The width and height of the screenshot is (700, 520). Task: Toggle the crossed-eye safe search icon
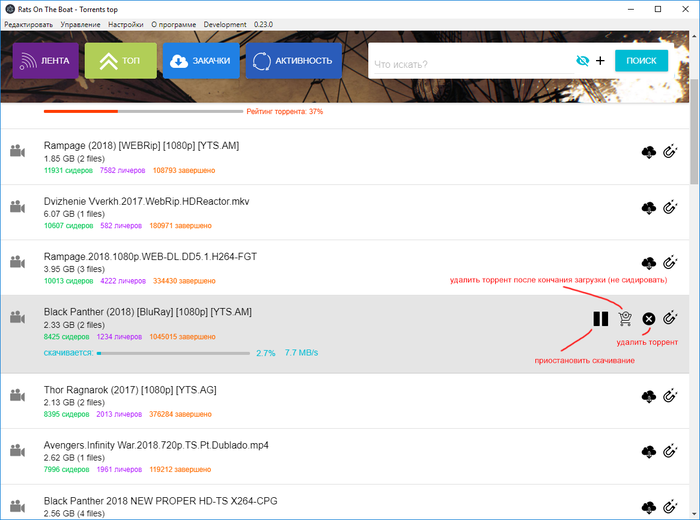tap(583, 61)
